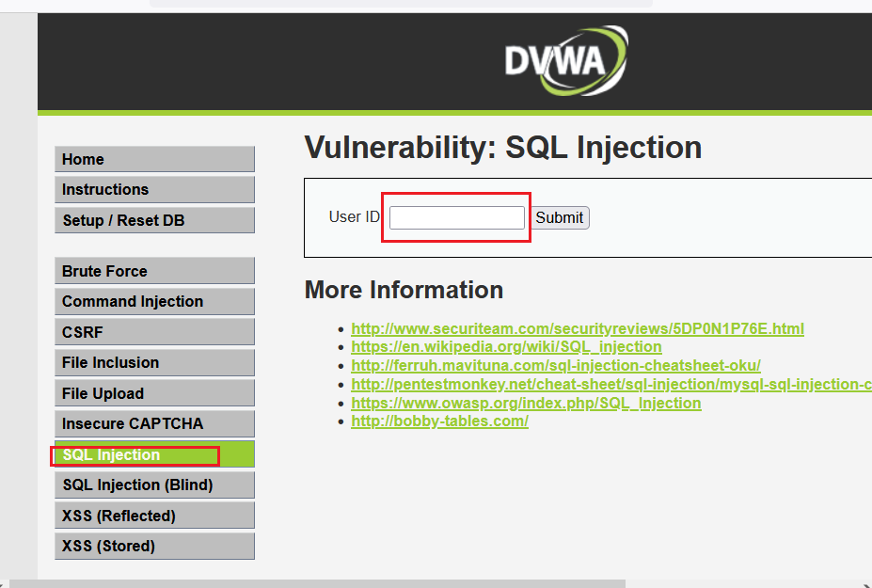872x588 pixels.
Task: Go to Setup / Reset DB
Action: pyautogui.click(x=154, y=220)
